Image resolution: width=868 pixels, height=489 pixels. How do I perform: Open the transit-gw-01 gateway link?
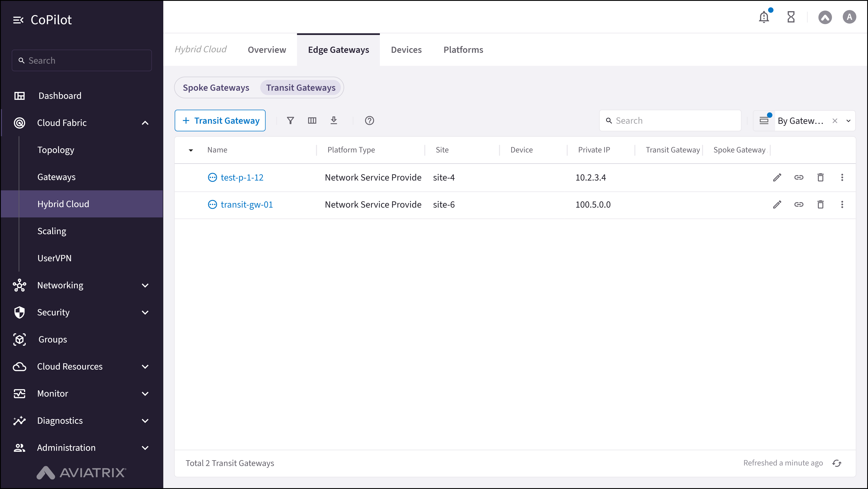[247, 205]
